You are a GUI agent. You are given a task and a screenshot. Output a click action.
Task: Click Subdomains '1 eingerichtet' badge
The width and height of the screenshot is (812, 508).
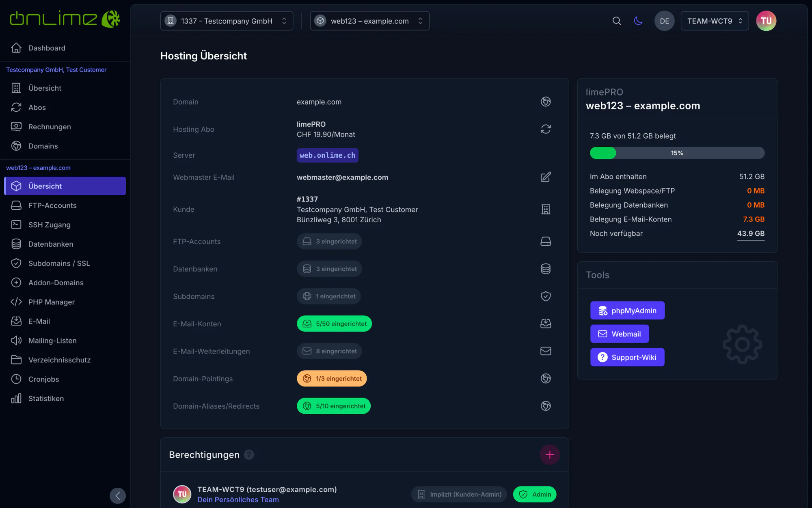[328, 296]
